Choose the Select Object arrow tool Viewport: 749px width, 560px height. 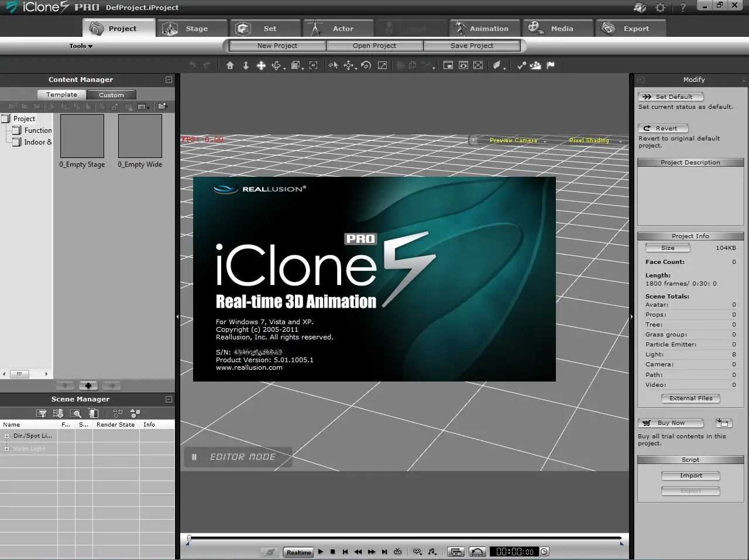333,66
